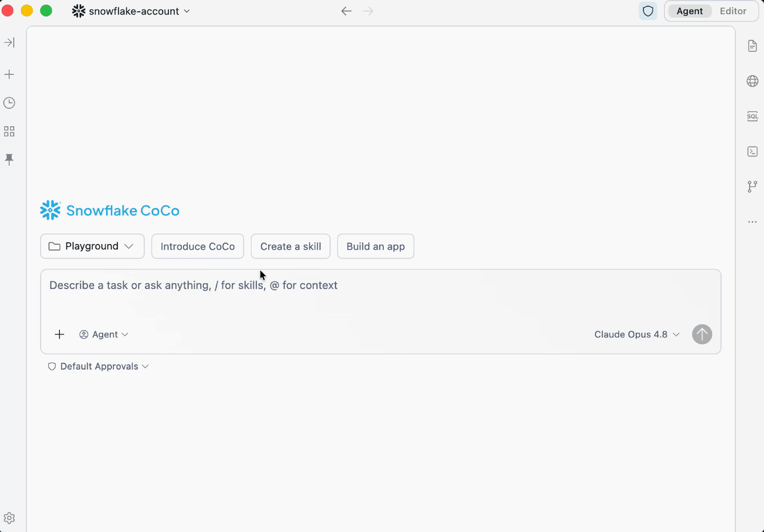Expand the collapsed left sidebar
The height and width of the screenshot is (532, 764).
pos(10,42)
